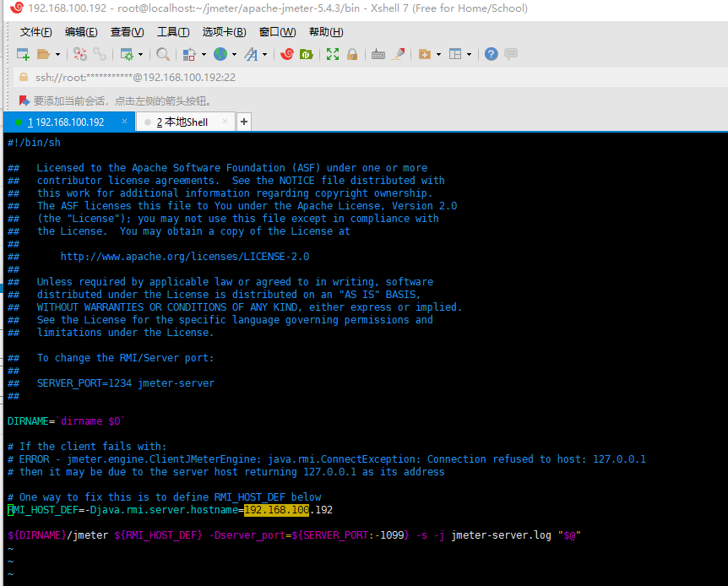Click the Reconnect chain icon
The image size is (728, 586).
[100, 54]
